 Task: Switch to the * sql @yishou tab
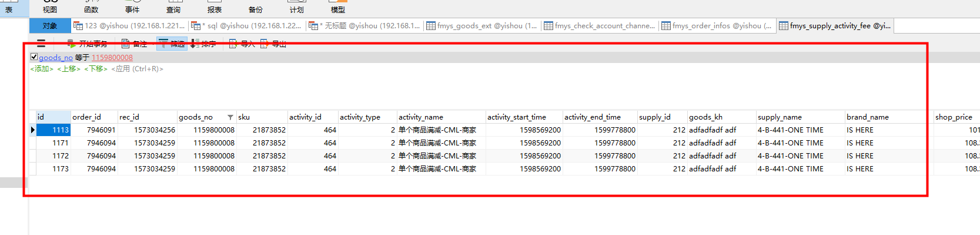click(247, 25)
